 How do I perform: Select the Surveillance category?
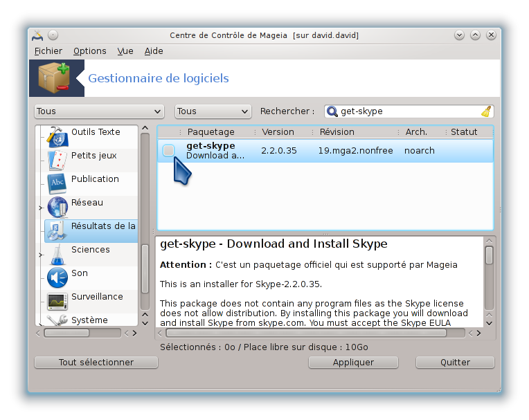pyautogui.click(x=97, y=297)
